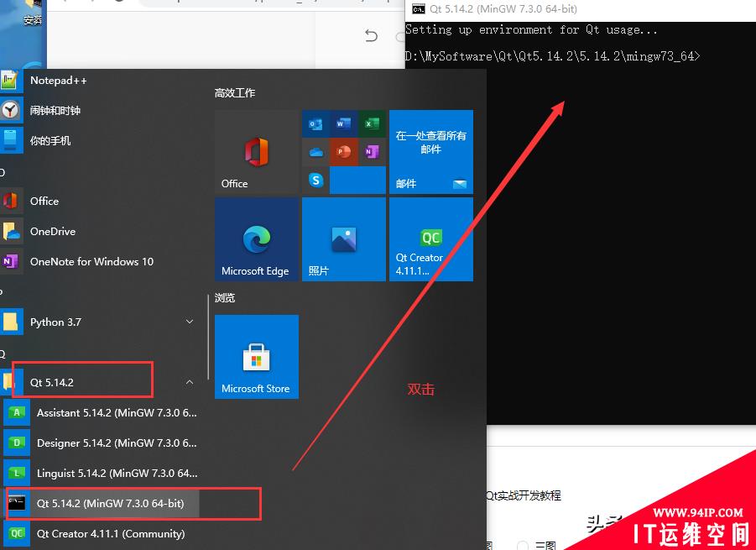This screenshot has width=756, height=550.
Task: Open the 闹钟和时钟 clock app icon
Action: click(x=11, y=111)
